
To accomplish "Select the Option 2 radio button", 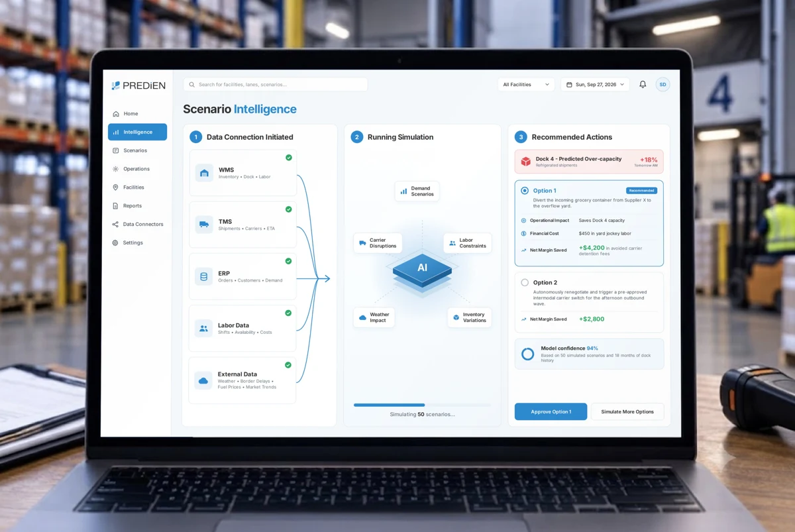I will [x=525, y=282].
